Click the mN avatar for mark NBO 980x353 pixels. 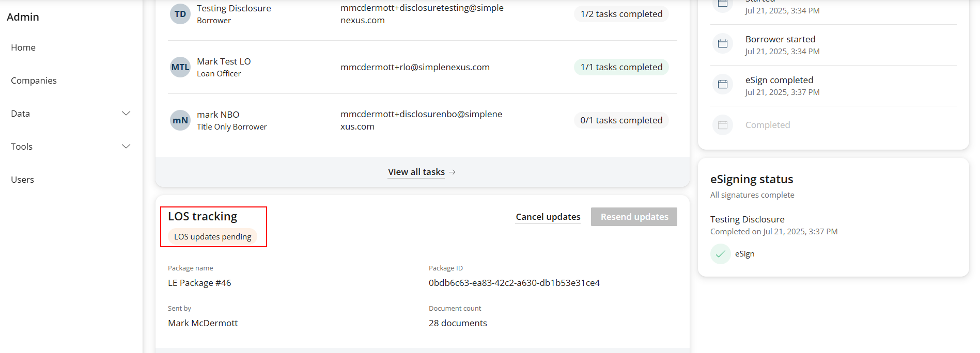tap(180, 120)
